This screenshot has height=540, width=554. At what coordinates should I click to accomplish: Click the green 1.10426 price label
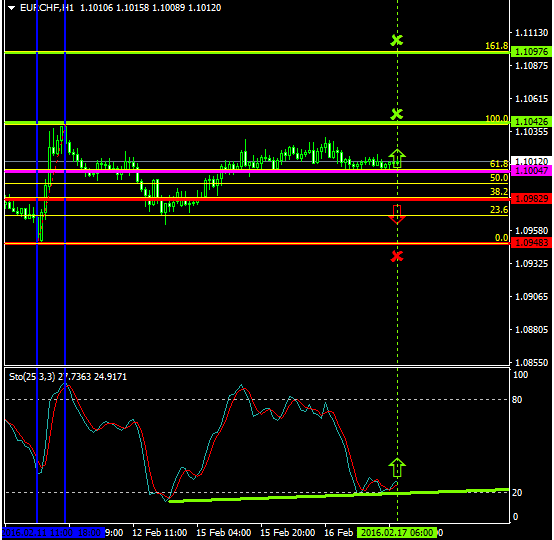click(531, 122)
